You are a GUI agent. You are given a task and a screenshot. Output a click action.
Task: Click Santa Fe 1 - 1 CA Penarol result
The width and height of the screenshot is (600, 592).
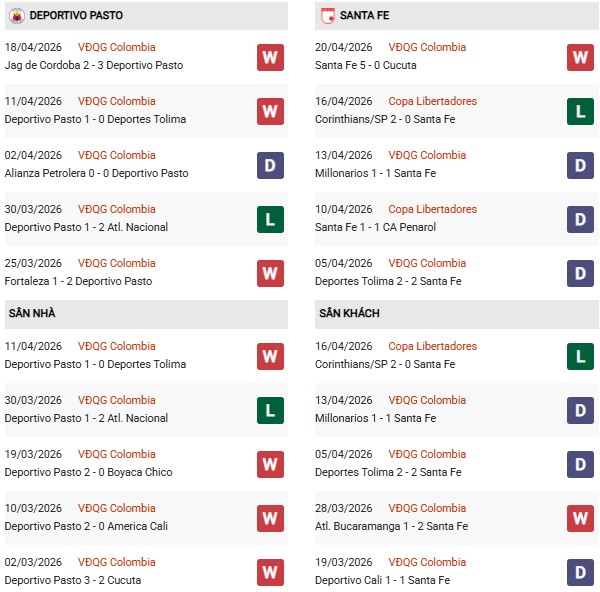391,227
